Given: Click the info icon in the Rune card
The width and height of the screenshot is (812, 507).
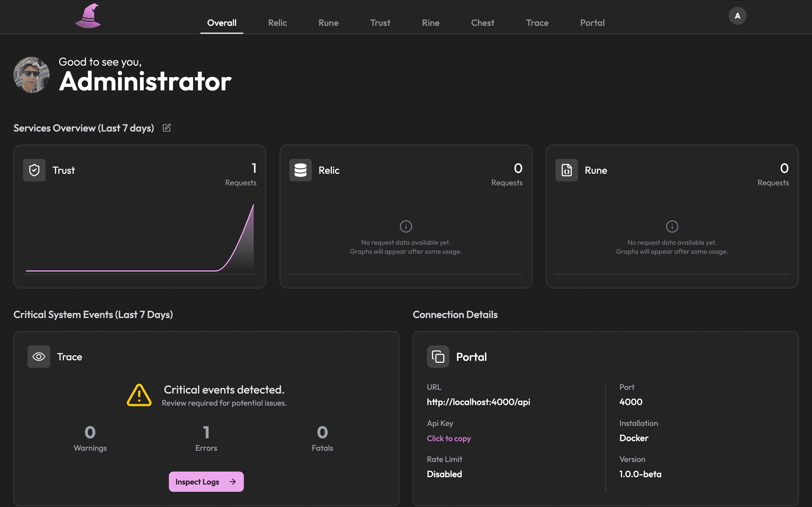Looking at the screenshot, I should [x=672, y=226].
